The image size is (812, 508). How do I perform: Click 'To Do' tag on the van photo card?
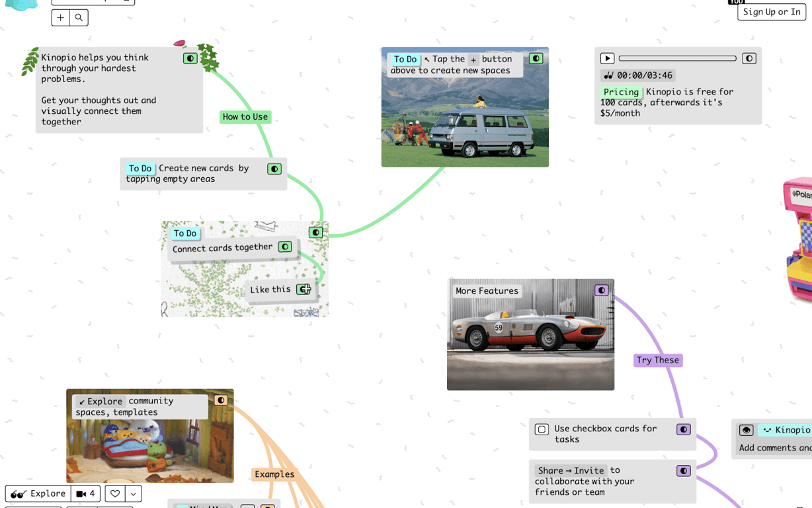click(x=405, y=60)
